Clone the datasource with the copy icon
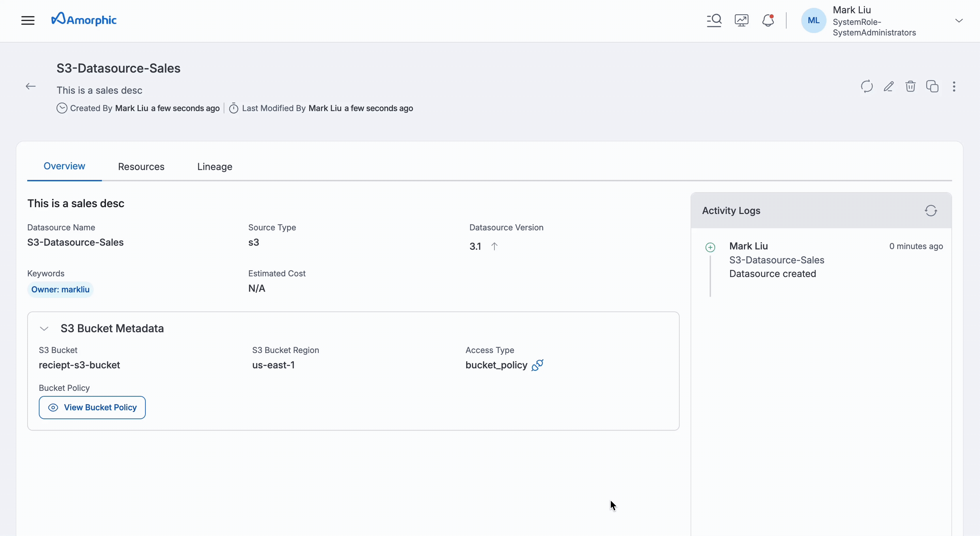 pos(932,87)
